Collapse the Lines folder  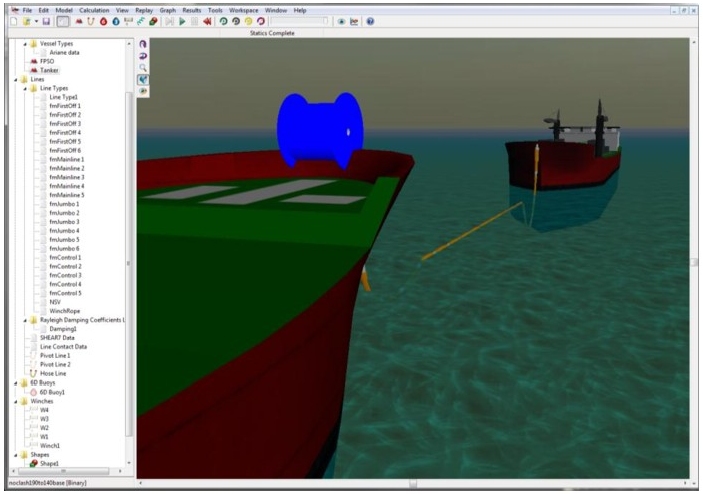16,80
